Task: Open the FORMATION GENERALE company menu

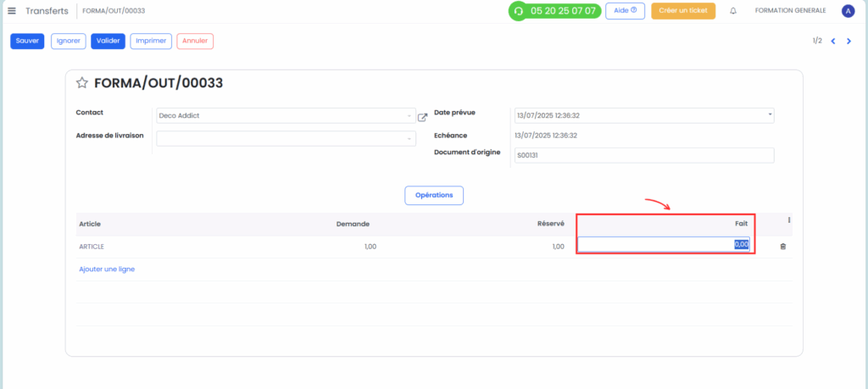Action: [x=790, y=11]
